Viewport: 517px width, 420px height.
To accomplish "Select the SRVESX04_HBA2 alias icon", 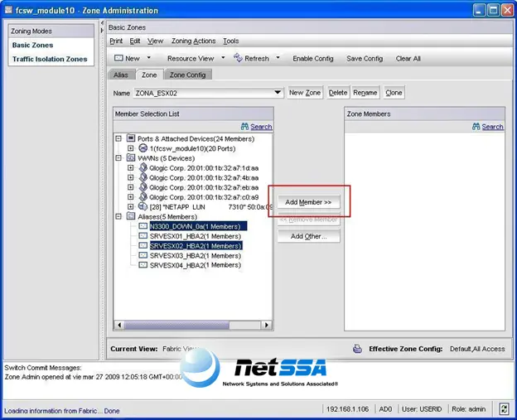I will 143,265.
